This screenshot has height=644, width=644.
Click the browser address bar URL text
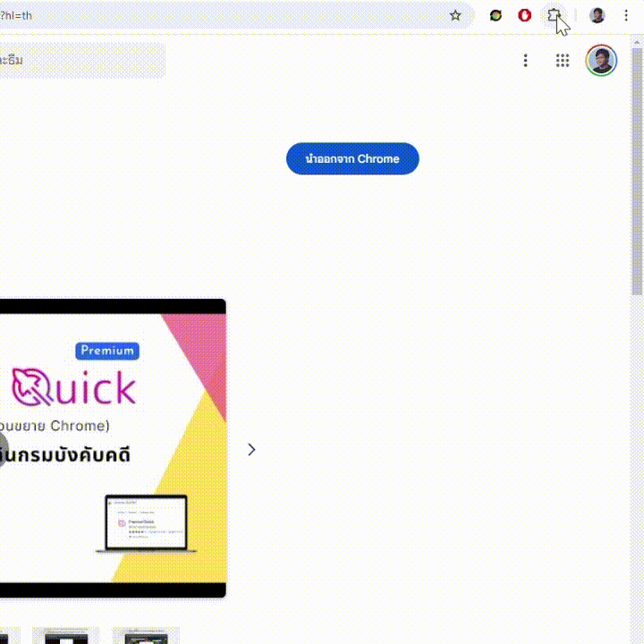(16, 15)
